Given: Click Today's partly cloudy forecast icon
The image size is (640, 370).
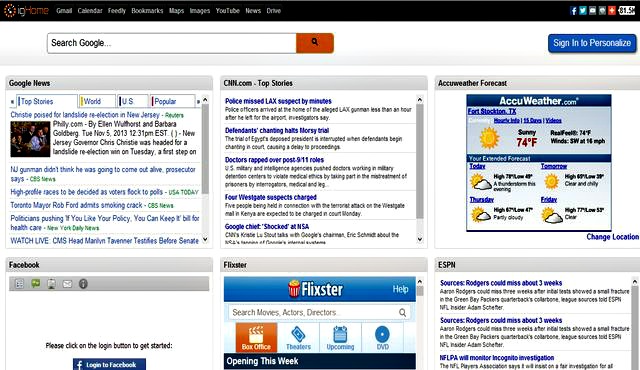Looking at the screenshot, I should pyautogui.click(x=480, y=182).
